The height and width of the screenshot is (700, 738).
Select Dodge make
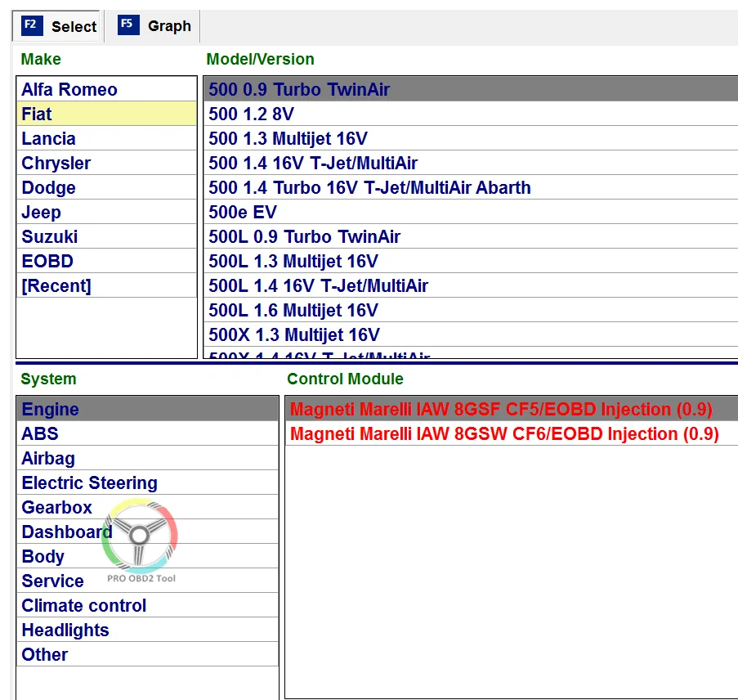coord(106,187)
